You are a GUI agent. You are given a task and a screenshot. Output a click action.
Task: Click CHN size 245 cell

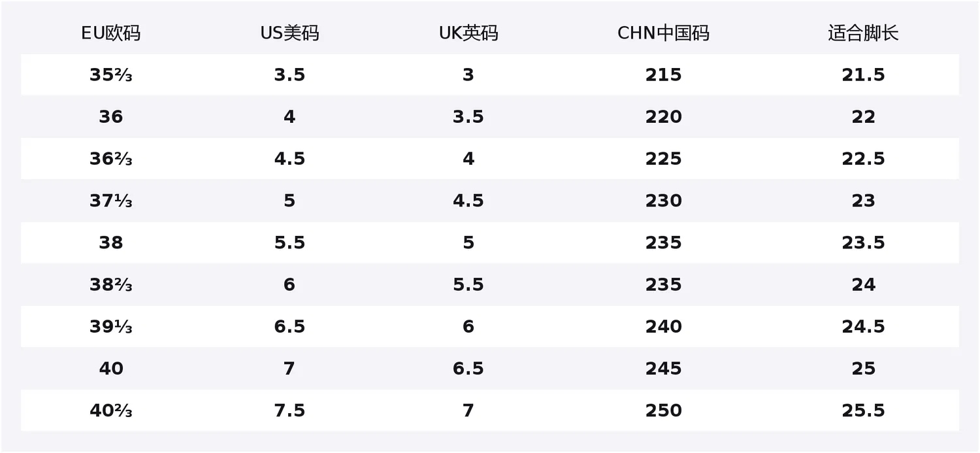(x=663, y=369)
